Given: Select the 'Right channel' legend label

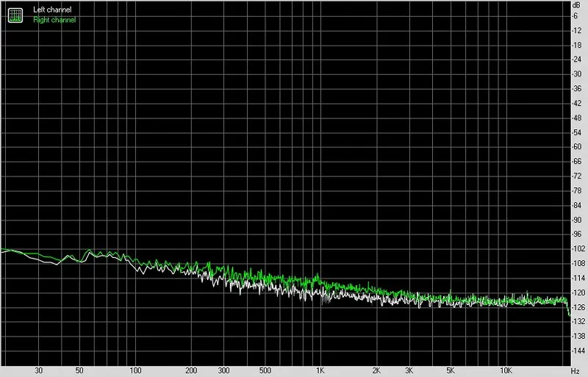Looking at the screenshot, I should tap(54, 20).
